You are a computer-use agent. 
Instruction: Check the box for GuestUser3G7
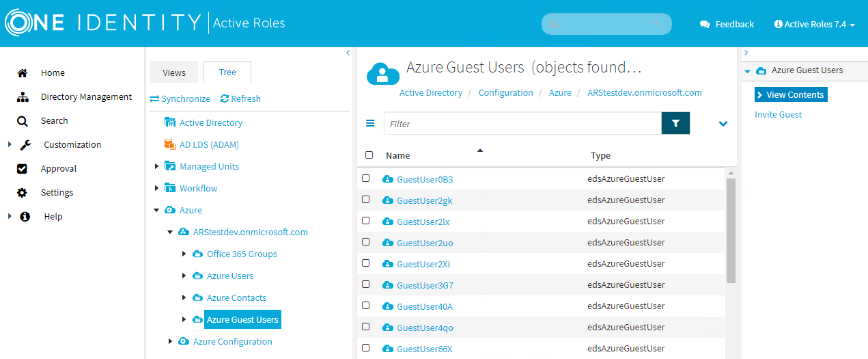tap(366, 284)
